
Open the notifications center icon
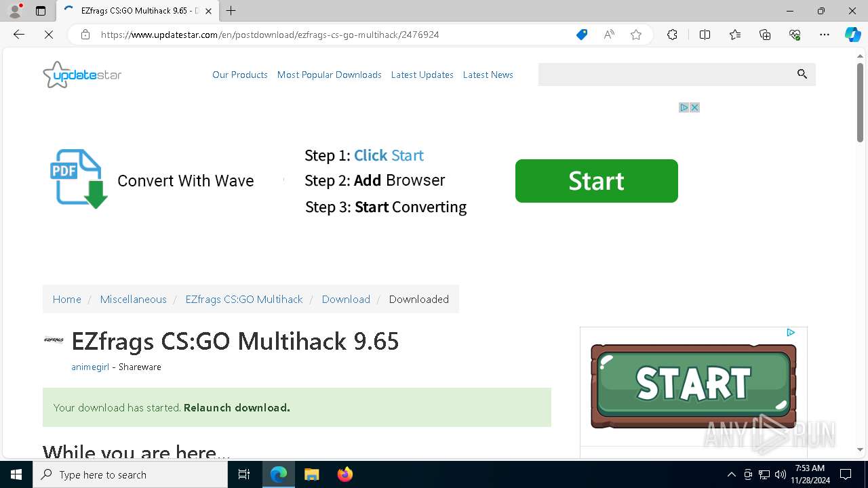[846, 474]
